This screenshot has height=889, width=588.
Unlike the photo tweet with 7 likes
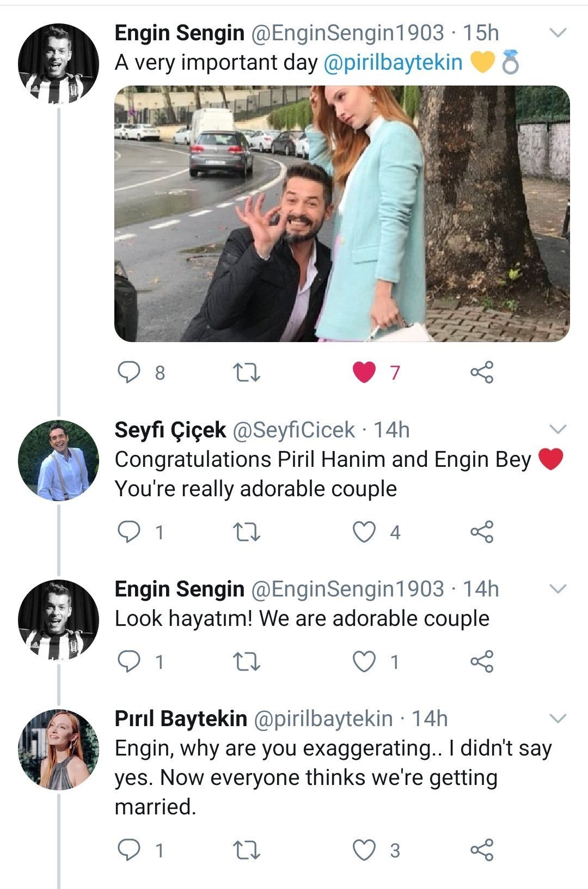364,373
